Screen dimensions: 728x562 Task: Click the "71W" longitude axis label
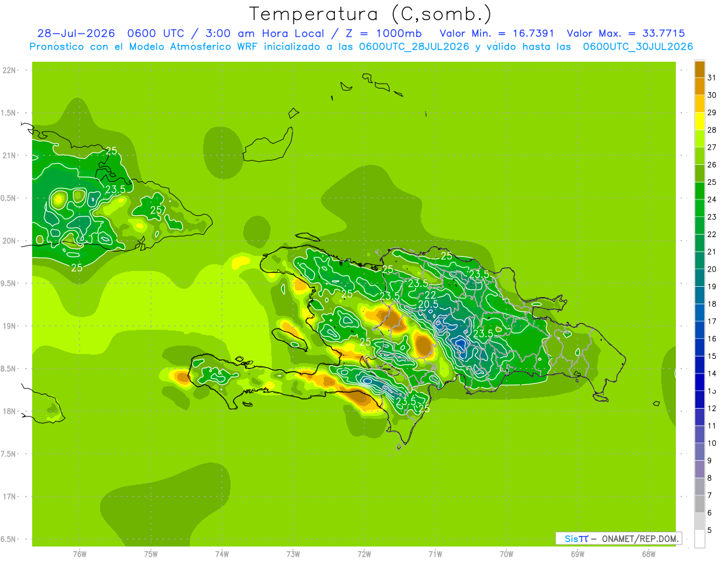coord(435,554)
